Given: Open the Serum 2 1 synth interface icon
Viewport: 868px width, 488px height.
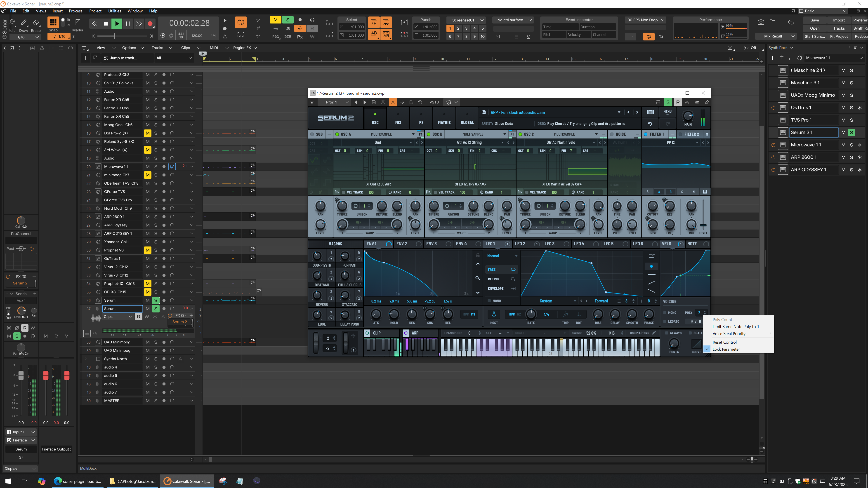Looking at the screenshot, I should (783, 132).
